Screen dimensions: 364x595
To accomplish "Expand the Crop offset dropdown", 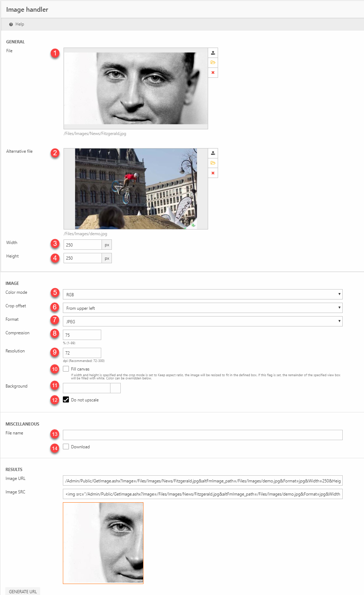I will (202, 308).
